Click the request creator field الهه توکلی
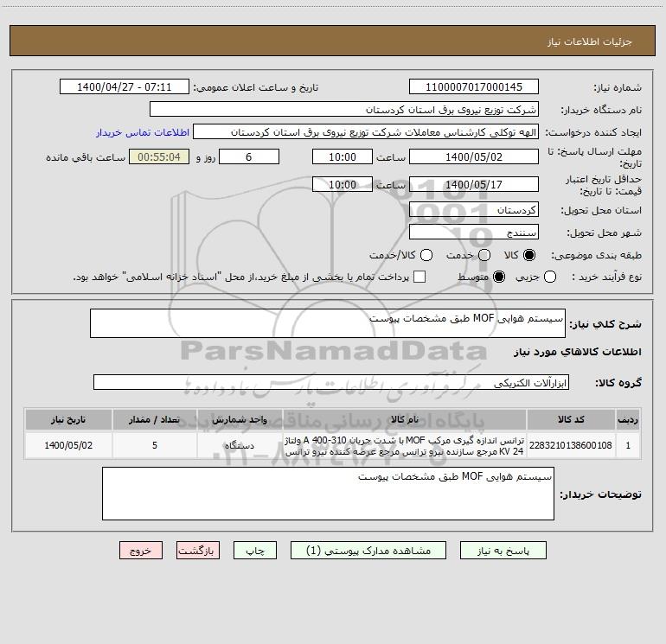This screenshot has width=666, height=644. coord(366,131)
